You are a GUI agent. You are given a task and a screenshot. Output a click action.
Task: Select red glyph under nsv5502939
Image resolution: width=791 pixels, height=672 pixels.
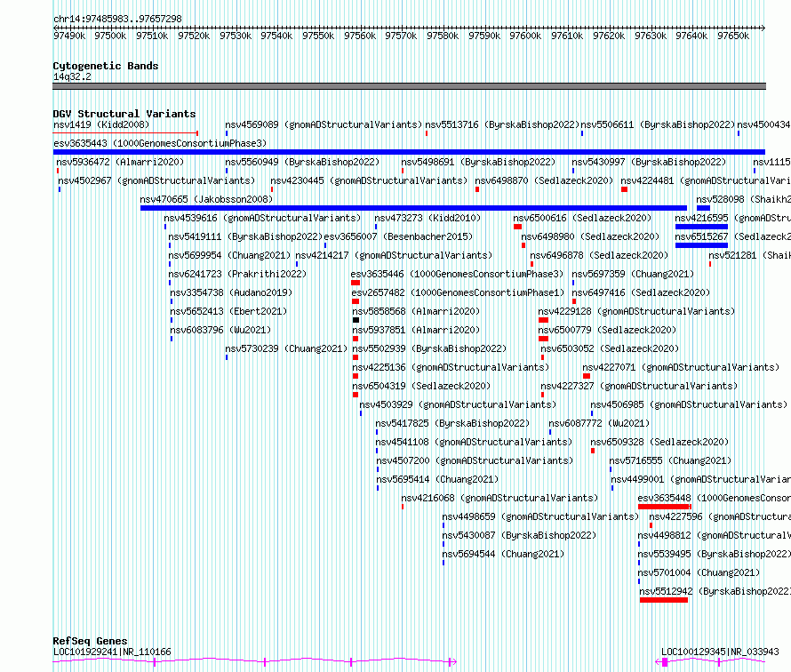pyautogui.click(x=356, y=357)
